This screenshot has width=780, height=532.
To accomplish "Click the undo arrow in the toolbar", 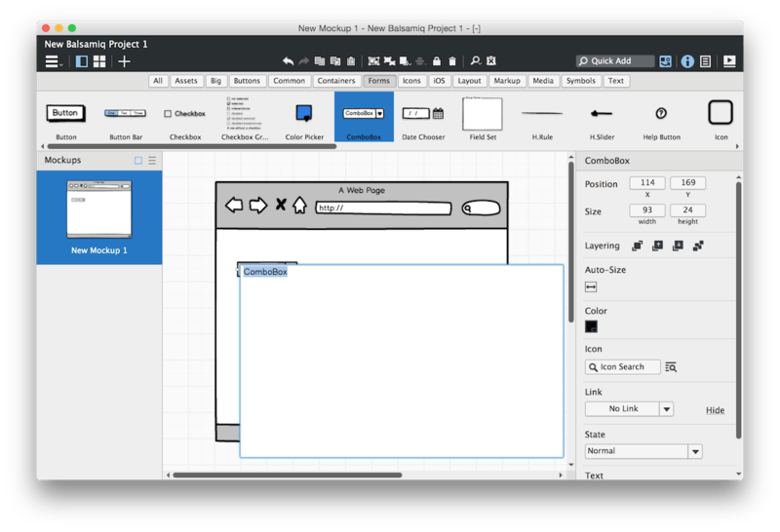I will point(288,61).
